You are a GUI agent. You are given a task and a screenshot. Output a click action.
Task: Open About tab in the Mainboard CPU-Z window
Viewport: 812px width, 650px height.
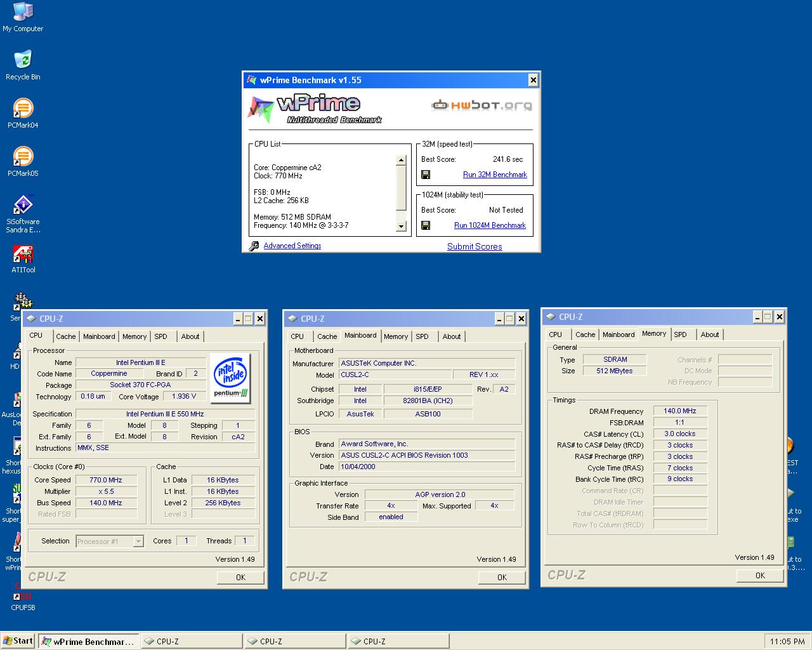452,336
